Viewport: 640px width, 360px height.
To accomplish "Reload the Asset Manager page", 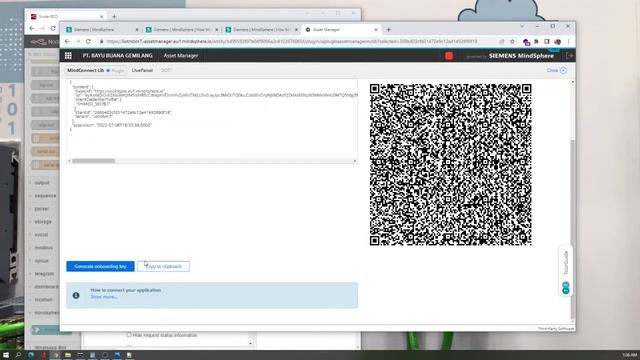I will tap(89, 41).
